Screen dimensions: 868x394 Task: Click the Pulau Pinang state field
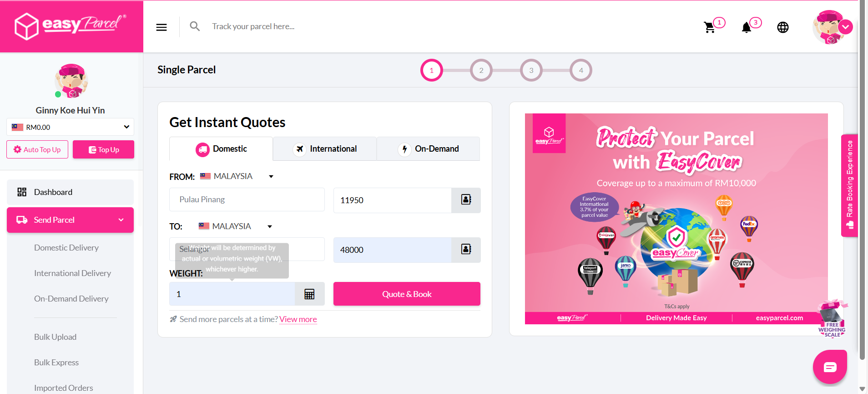[x=247, y=200]
